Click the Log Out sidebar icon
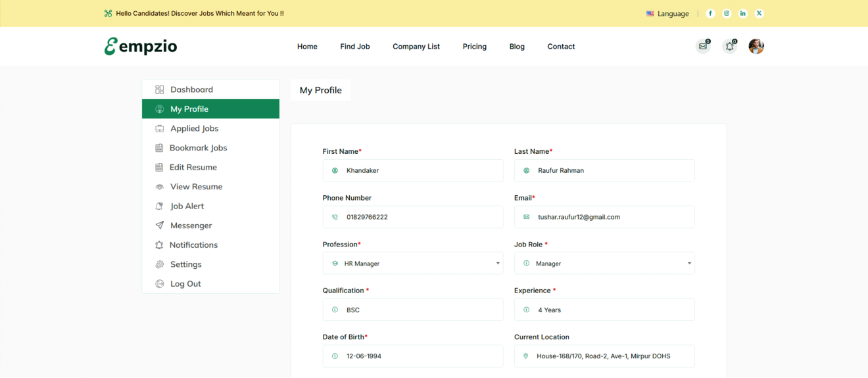This screenshot has height=378, width=868. [x=159, y=284]
